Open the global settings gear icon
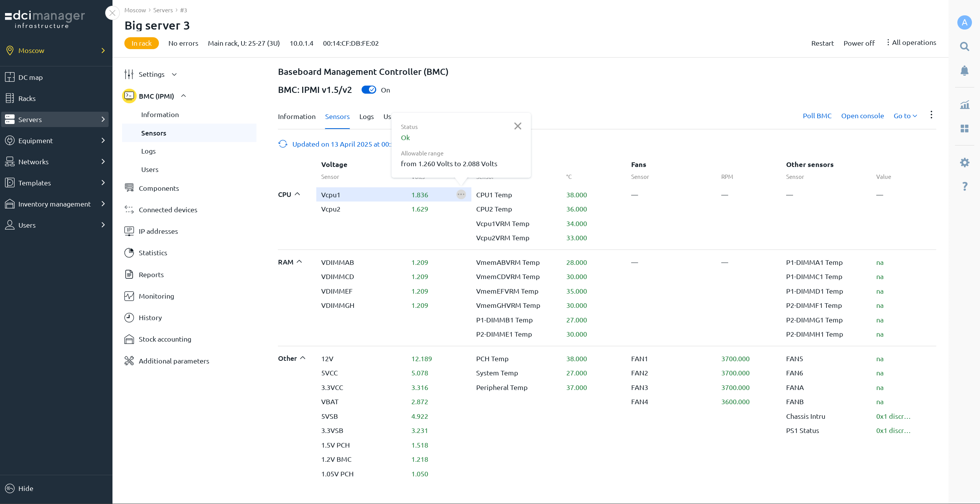Screen dimensions: 980x504 click(x=964, y=163)
